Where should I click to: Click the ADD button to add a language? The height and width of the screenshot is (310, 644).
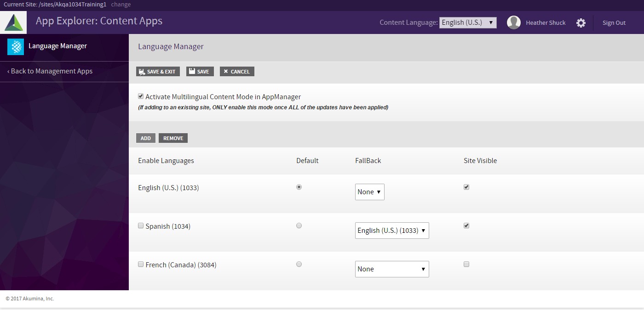[x=146, y=138]
